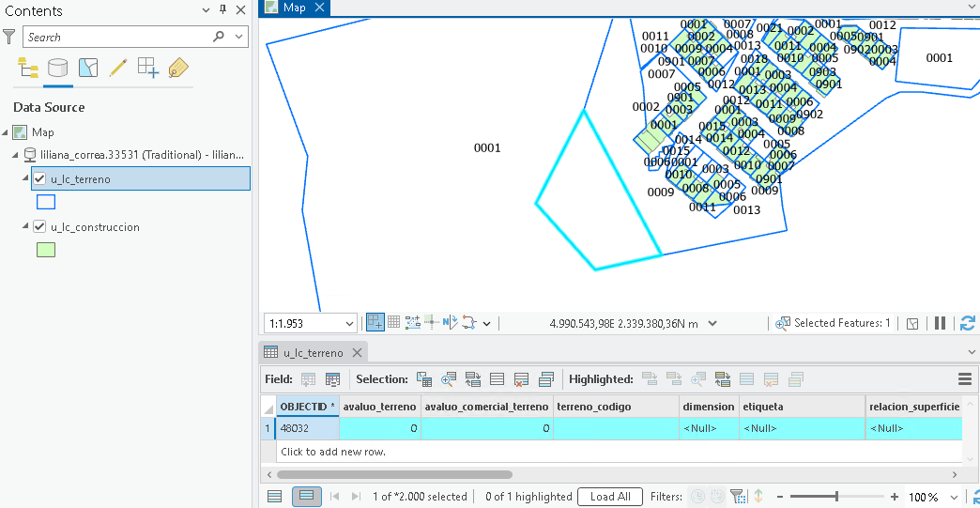Clear selection in attribute table toolbar

coord(521,379)
